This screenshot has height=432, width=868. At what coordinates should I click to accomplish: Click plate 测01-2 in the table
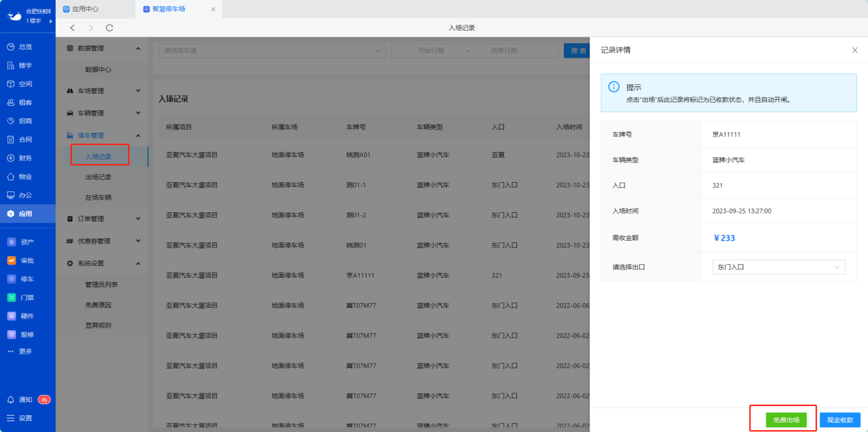[x=356, y=215]
